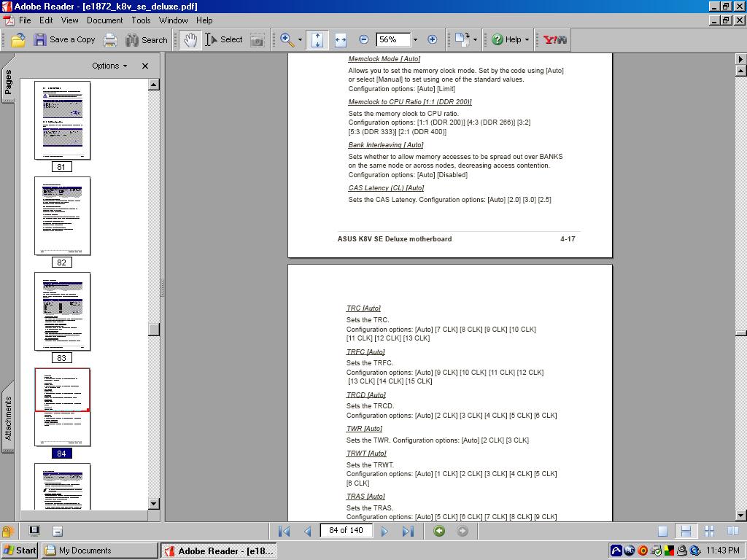Viewport: 747px width, 560px height.
Task: Open the Help toolbar button
Action: pyautogui.click(x=506, y=40)
